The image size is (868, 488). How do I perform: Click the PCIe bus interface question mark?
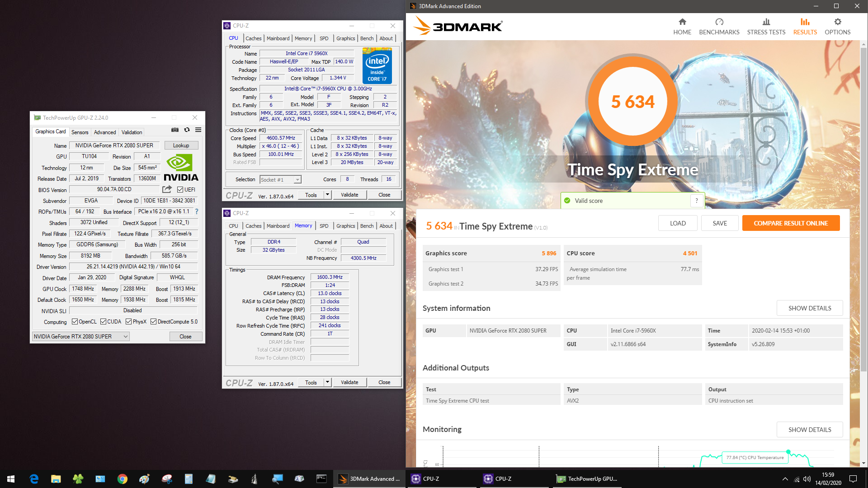197,211
